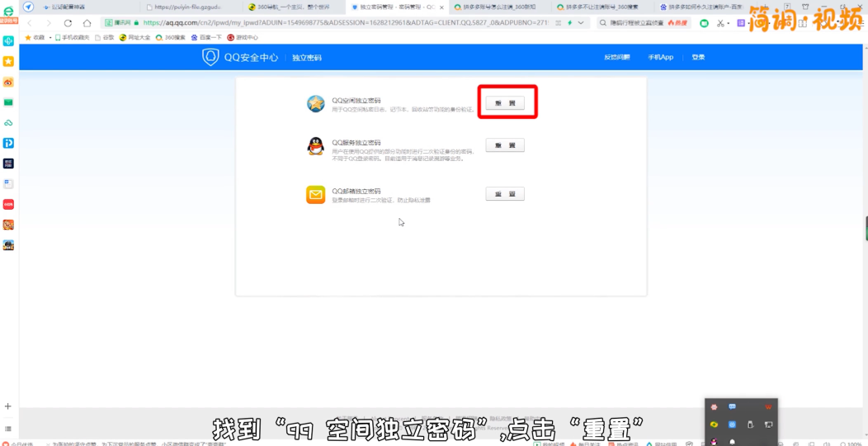Click the reset button for QQ邮箱独立密码
Image resolution: width=868 pixels, height=446 pixels.
(x=504, y=194)
